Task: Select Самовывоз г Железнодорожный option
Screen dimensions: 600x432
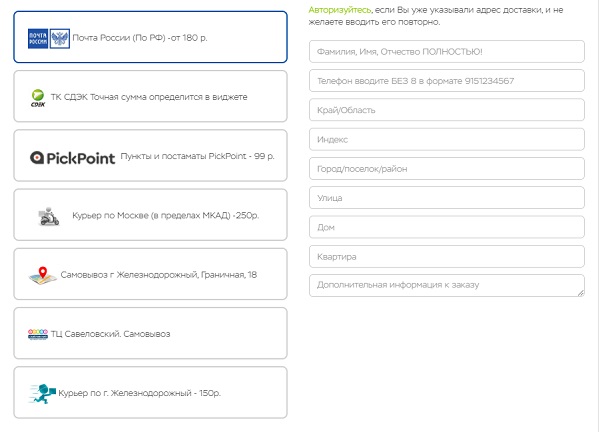Action: (150, 274)
